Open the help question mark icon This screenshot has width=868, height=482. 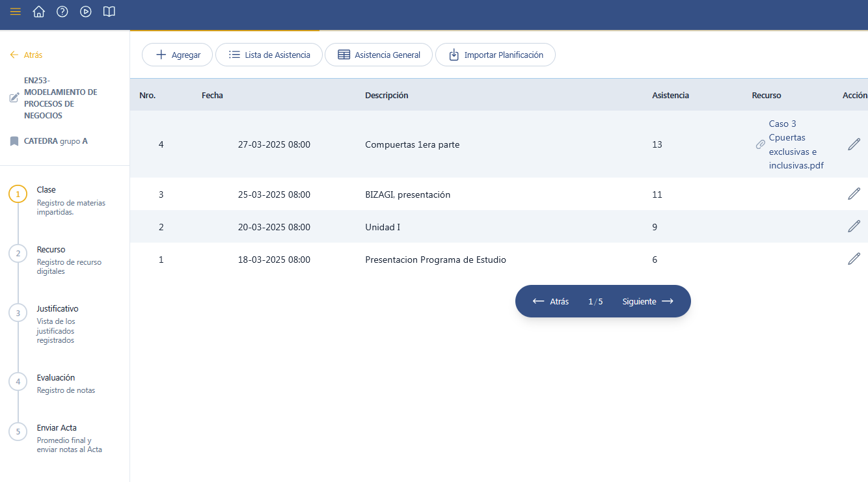point(62,12)
